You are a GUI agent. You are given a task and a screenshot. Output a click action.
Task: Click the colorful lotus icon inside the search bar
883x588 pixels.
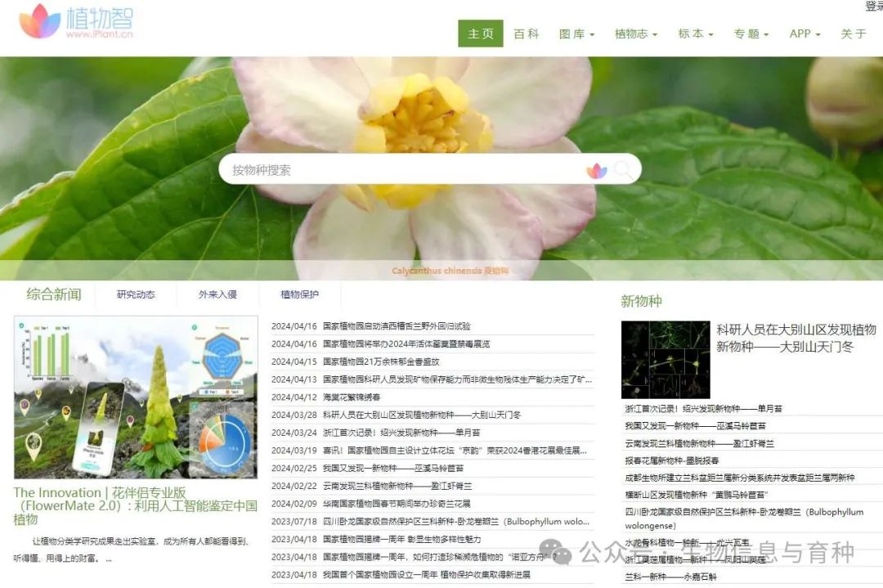coord(597,169)
